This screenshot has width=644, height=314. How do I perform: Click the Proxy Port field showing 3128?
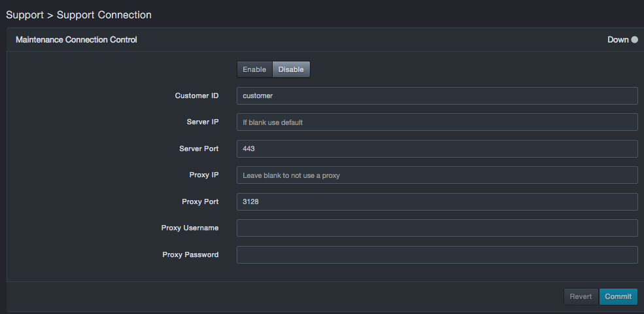tap(437, 201)
